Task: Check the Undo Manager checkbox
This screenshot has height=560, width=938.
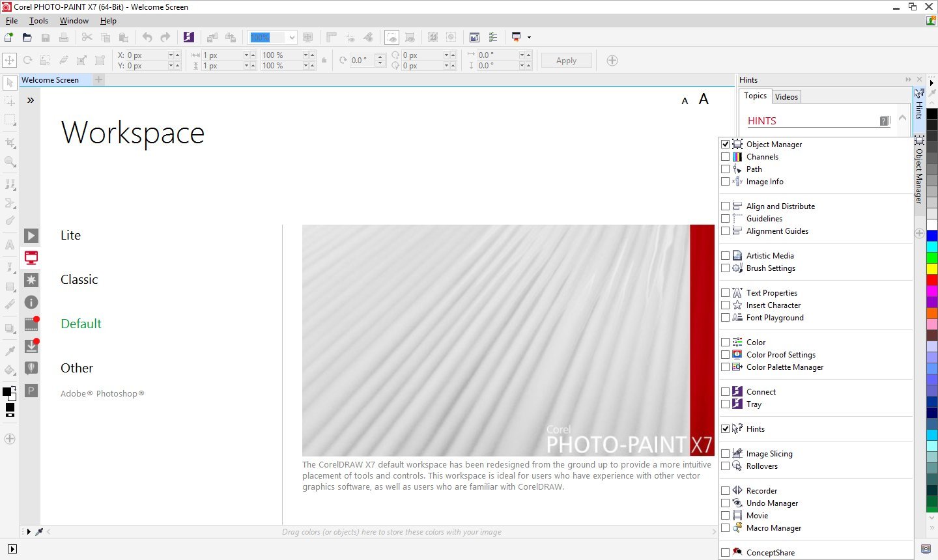Action: [726, 503]
